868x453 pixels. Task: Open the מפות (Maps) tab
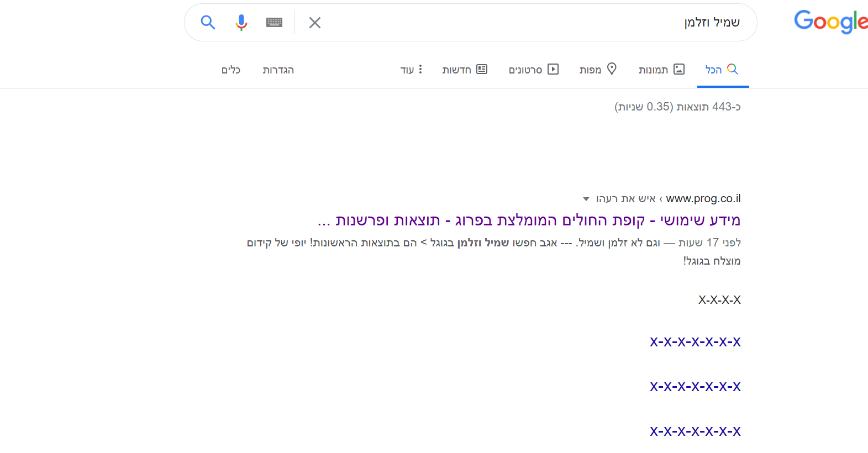click(x=598, y=70)
